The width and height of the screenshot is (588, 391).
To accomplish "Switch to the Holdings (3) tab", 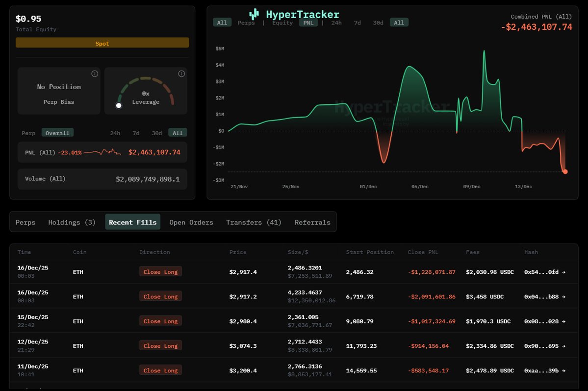I will (72, 222).
